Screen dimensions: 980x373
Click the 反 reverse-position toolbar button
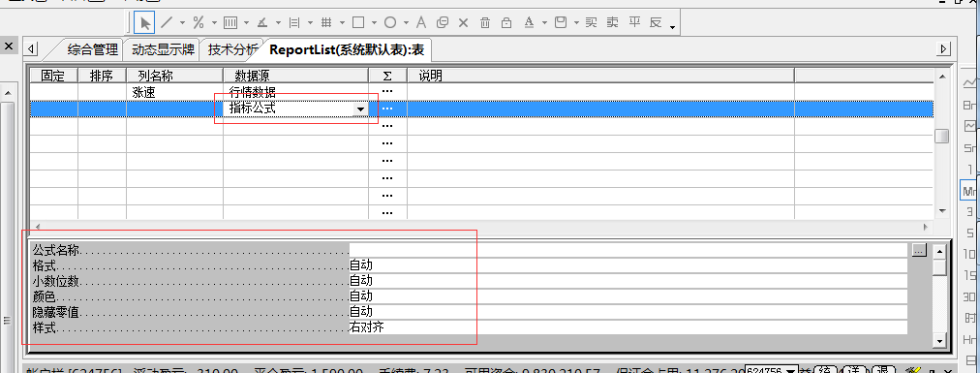coord(656,23)
